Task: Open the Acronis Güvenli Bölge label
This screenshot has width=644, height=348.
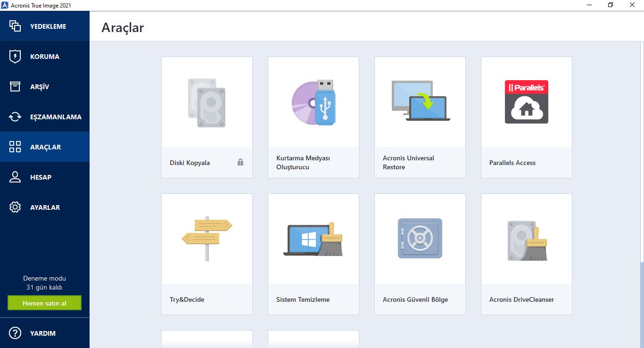Action: click(x=415, y=299)
